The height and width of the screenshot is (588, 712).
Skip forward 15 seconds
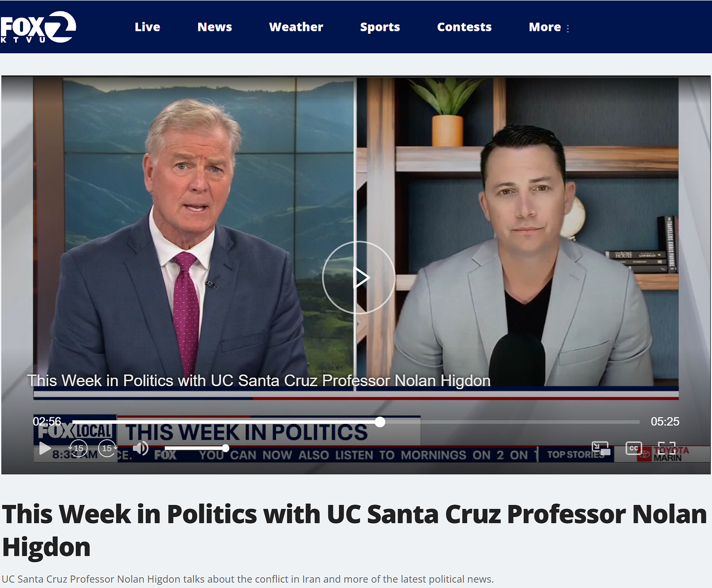tap(108, 448)
